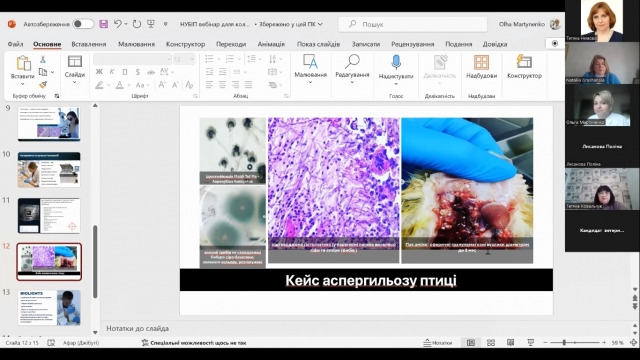Apply bold formatting (Ж)
The width and height of the screenshot is (640, 360).
point(99,72)
